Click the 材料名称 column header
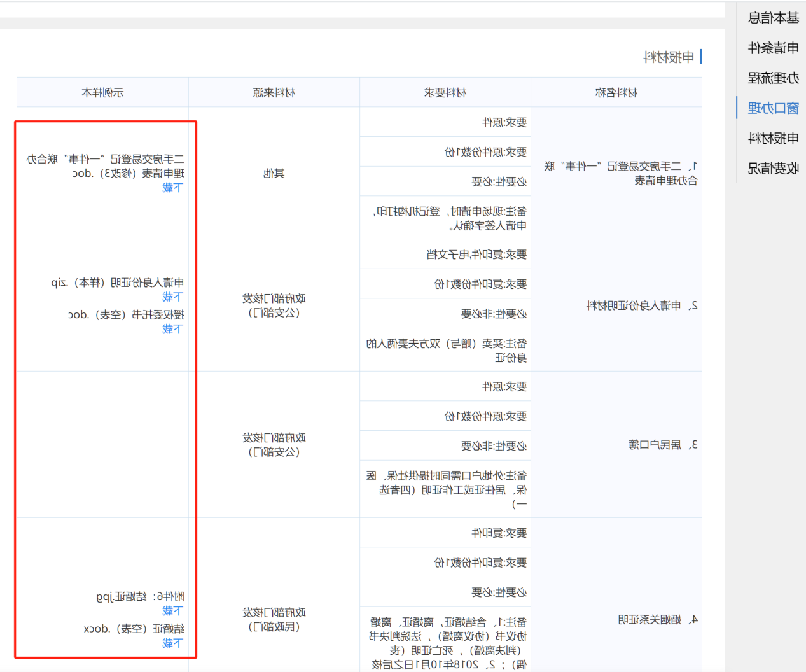The height and width of the screenshot is (672, 806). [x=616, y=93]
